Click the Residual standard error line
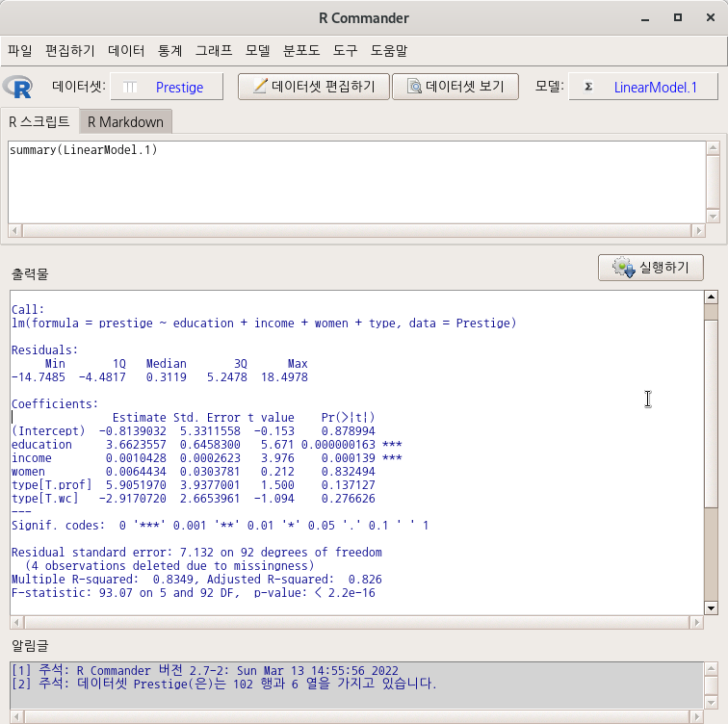728x724 pixels. pyautogui.click(x=196, y=553)
